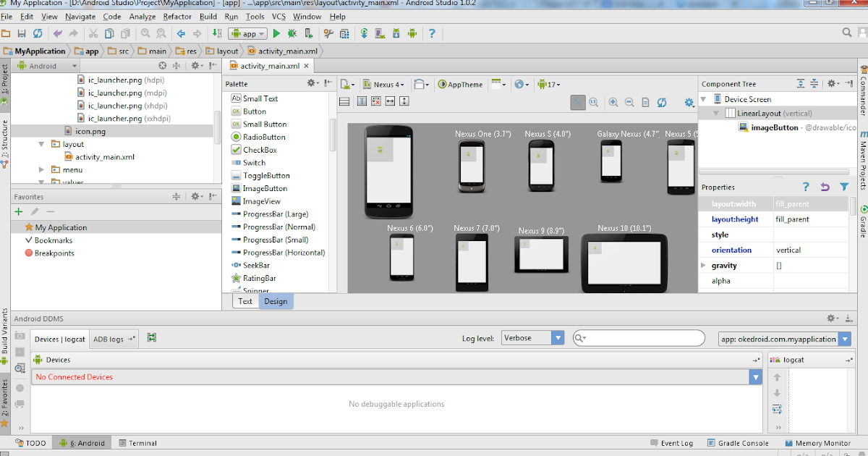
Task: Refresh the layout preview
Action: 662,101
